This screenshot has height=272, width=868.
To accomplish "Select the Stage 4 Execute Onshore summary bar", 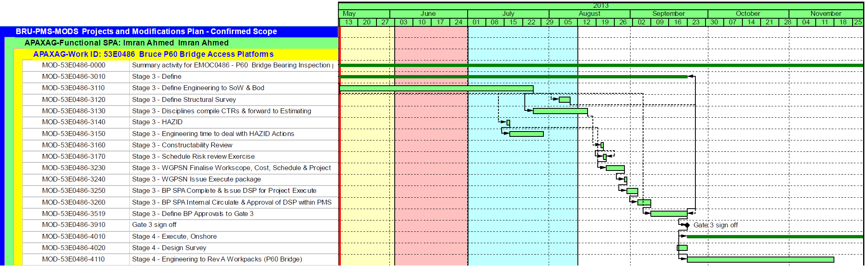I will click(774, 237).
